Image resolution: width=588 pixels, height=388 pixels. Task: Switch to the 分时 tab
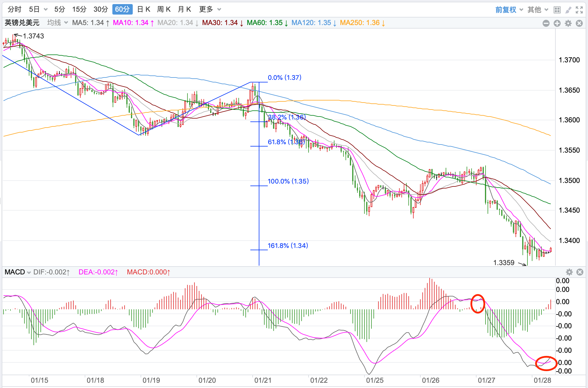15,9
